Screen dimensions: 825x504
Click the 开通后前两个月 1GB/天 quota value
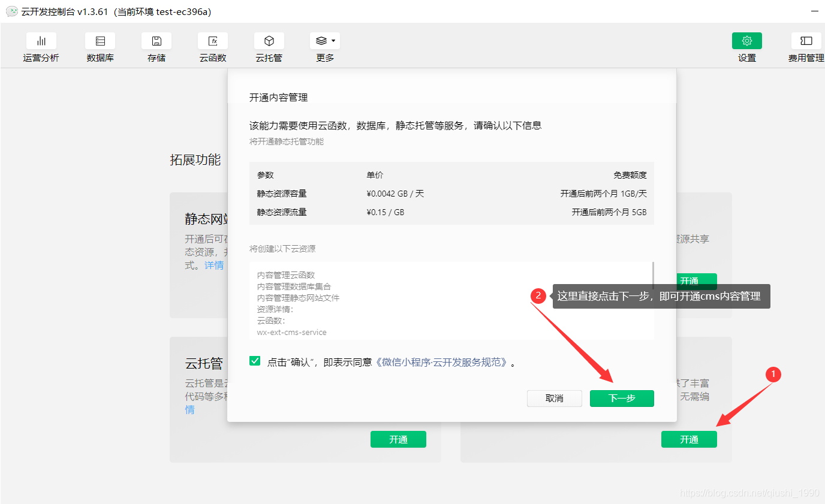pos(604,194)
